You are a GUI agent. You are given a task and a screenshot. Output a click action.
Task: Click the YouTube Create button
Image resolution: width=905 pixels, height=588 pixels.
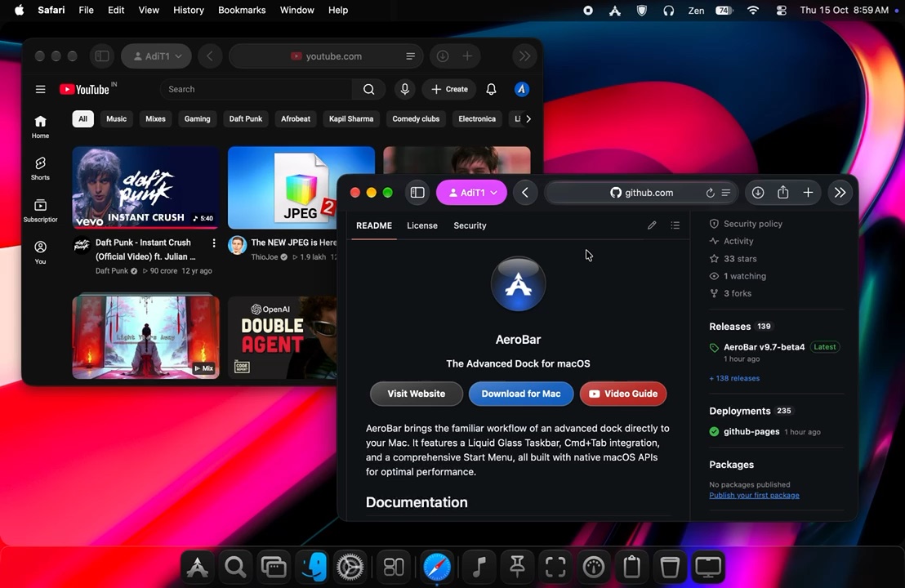[449, 89]
